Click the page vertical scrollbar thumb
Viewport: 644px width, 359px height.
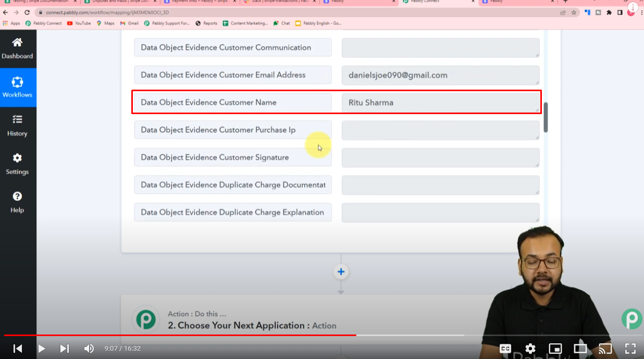pos(546,117)
